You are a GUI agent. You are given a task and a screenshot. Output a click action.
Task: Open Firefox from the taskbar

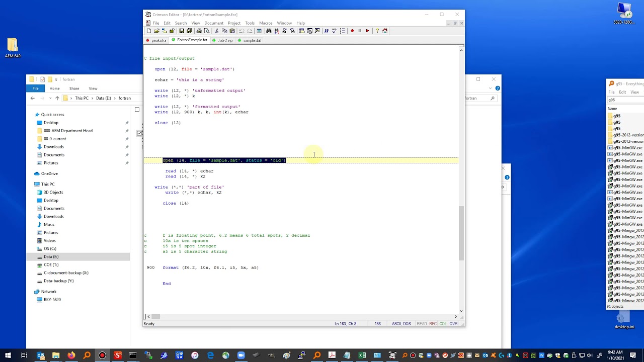coord(71,355)
